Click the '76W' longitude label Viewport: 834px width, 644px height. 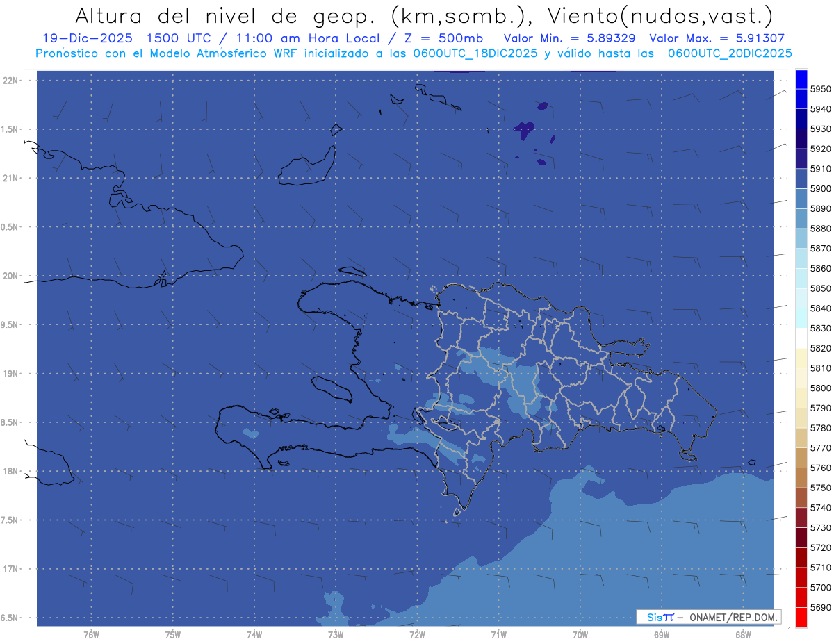91,635
